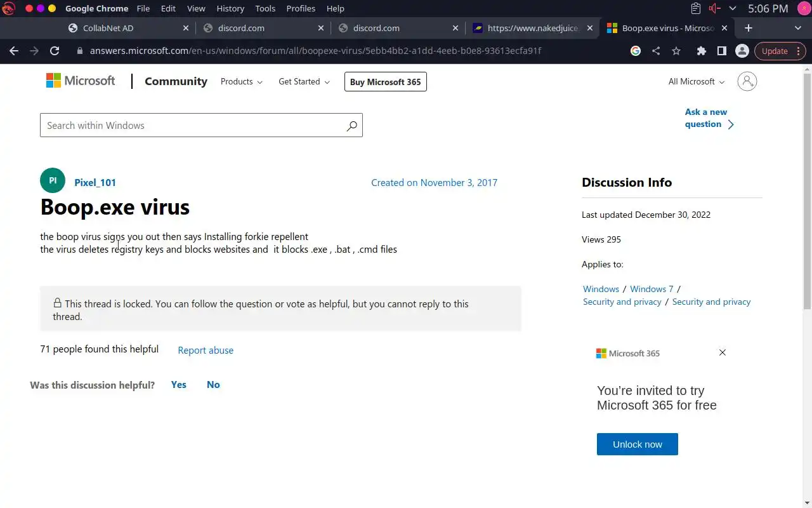Open the sign-in account icon
Screen dimensions: 812x508
(x=747, y=81)
